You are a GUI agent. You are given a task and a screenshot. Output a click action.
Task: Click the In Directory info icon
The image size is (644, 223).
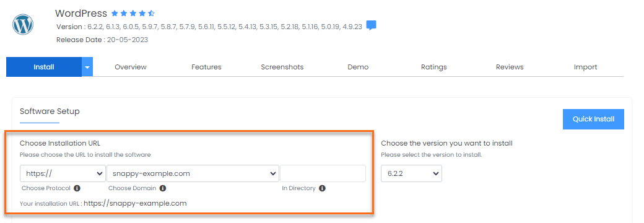322,188
